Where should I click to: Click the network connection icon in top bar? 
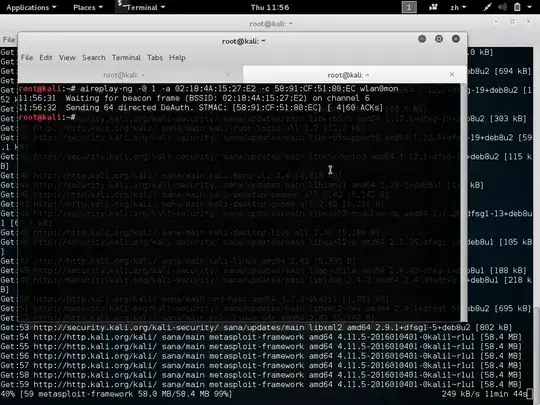pos(487,7)
